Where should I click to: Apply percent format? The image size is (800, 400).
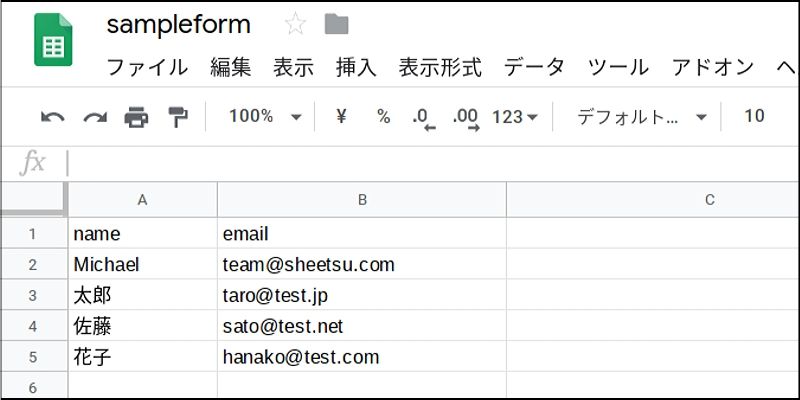coord(383,117)
